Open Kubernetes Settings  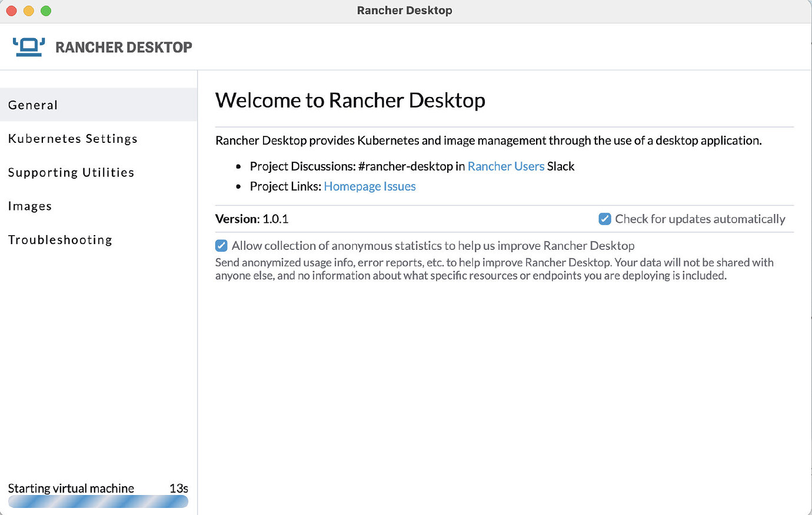72,139
